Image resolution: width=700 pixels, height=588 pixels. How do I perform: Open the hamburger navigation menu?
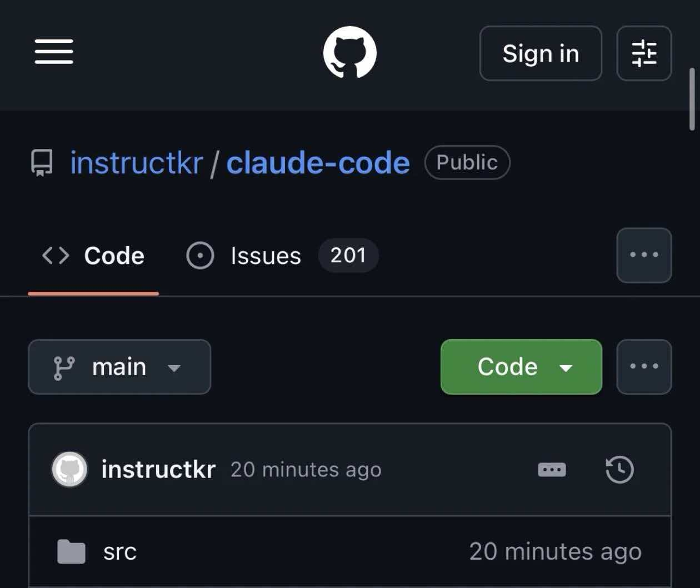click(54, 52)
